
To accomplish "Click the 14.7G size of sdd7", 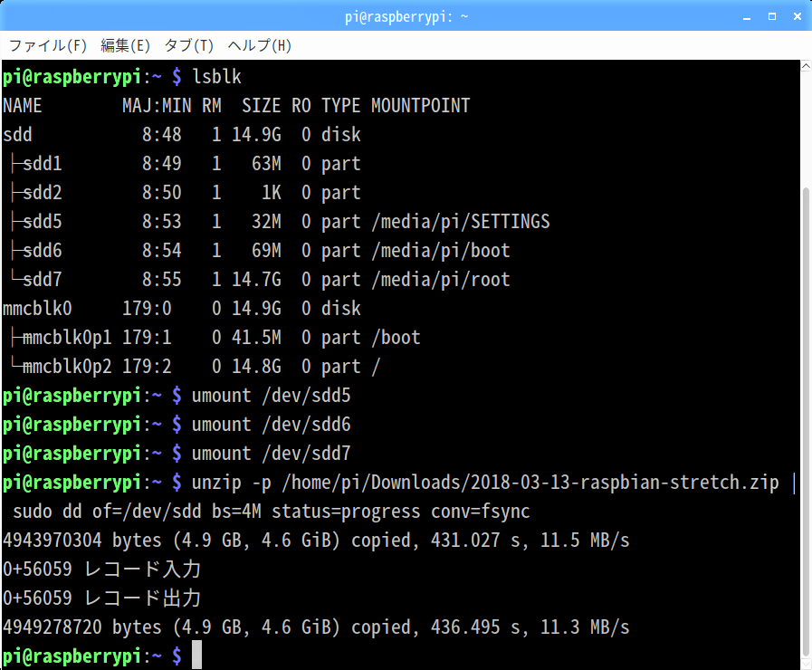I will click(256, 280).
